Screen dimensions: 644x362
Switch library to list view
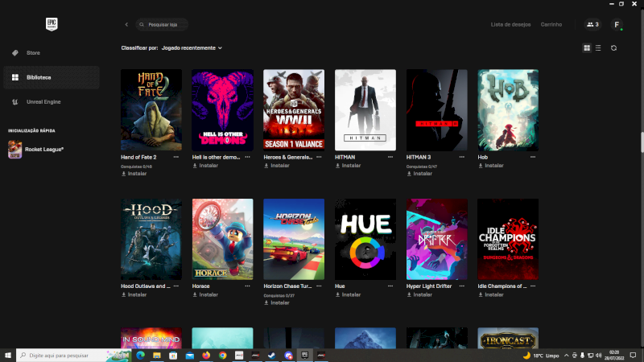598,48
